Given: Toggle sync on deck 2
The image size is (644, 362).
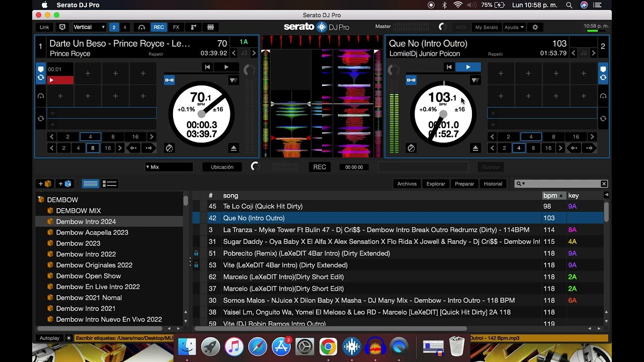Looking at the screenshot, I should [x=411, y=80].
